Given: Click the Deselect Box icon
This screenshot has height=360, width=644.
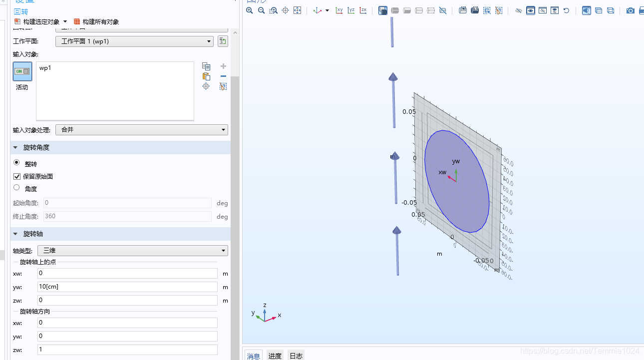Looking at the screenshot, I should tap(475, 10).
